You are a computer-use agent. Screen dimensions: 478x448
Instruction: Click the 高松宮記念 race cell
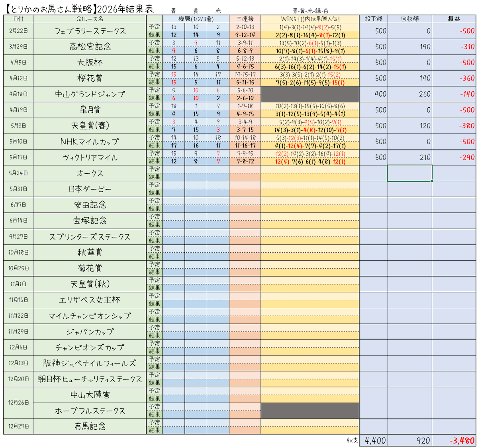coord(90,47)
